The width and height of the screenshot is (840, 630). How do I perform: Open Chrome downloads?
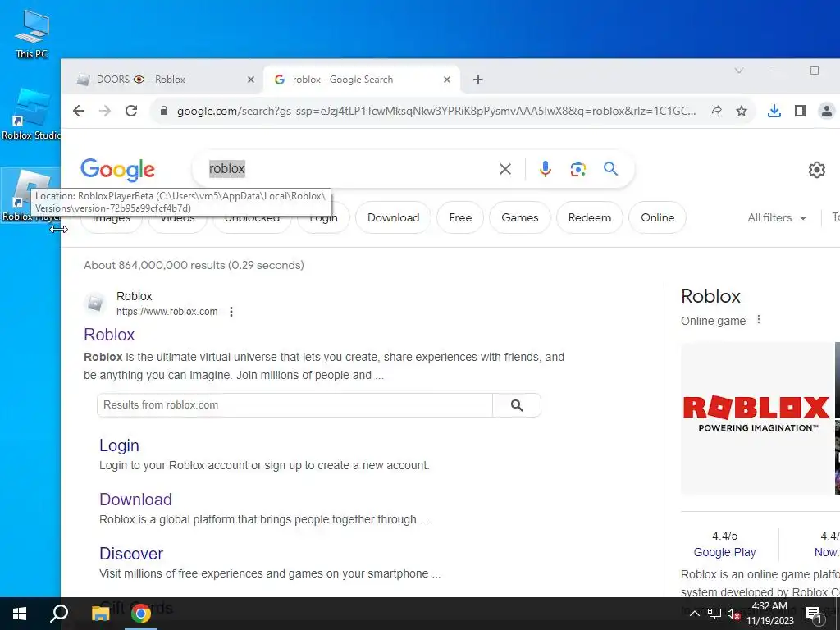(x=774, y=111)
